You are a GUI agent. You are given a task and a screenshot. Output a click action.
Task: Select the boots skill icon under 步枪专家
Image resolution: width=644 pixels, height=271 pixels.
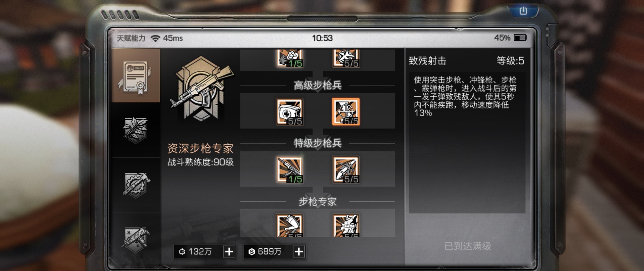tap(290, 226)
